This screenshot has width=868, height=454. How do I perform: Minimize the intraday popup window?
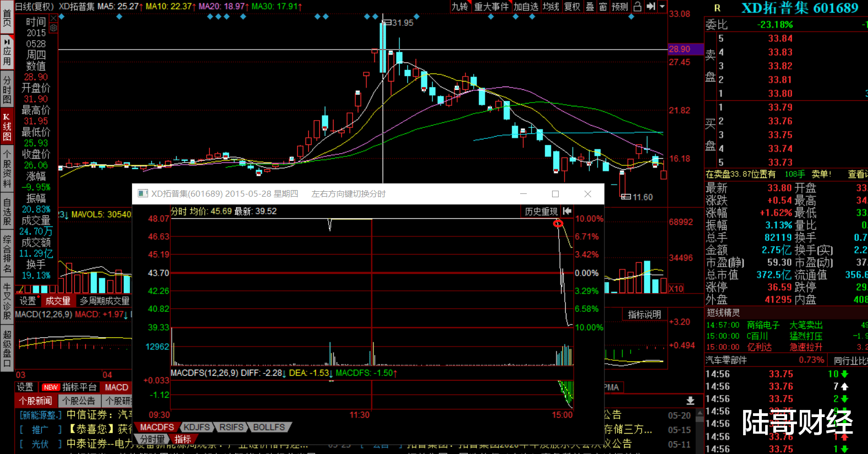[523, 194]
